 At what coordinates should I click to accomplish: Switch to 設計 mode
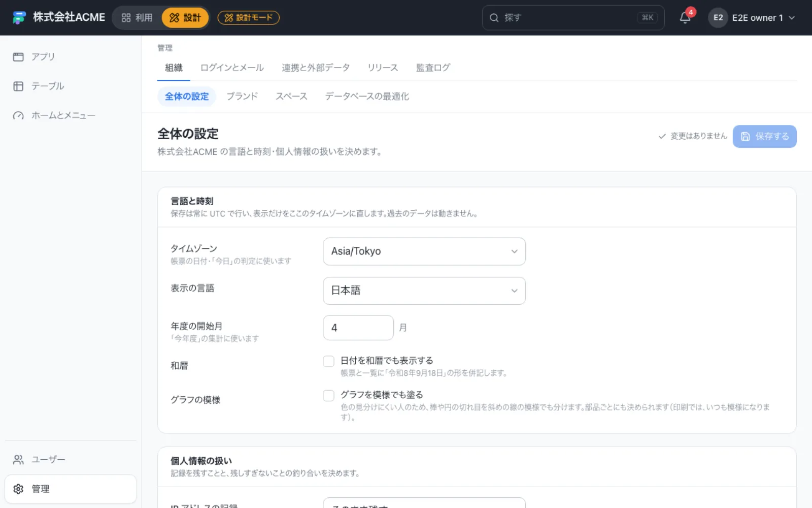(185, 18)
